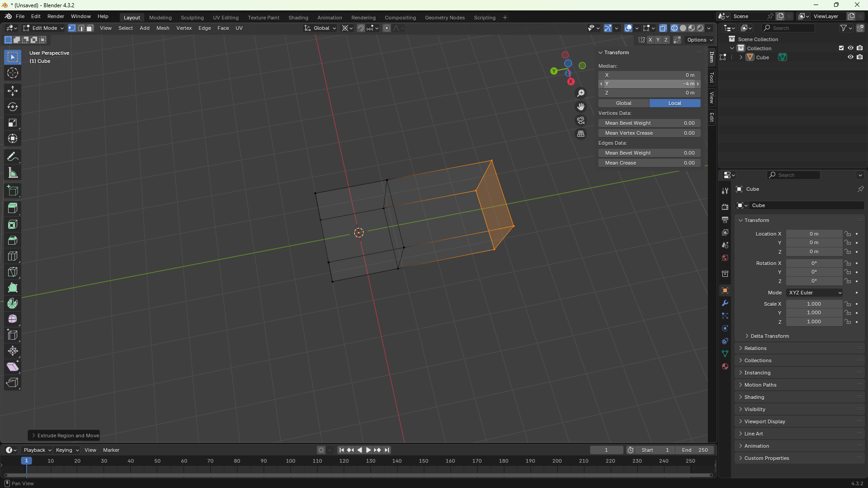Image resolution: width=868 pixels, height=488 pixels.
Task: Activate the Measure tool
Action: 13,173
